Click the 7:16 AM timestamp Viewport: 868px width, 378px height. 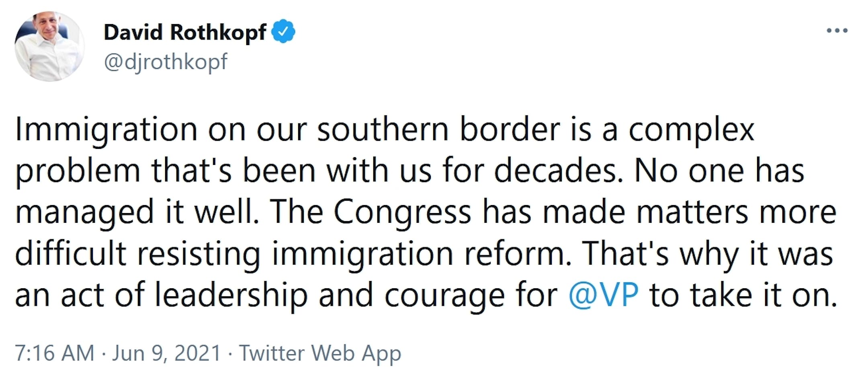click(x=54, y=353)
